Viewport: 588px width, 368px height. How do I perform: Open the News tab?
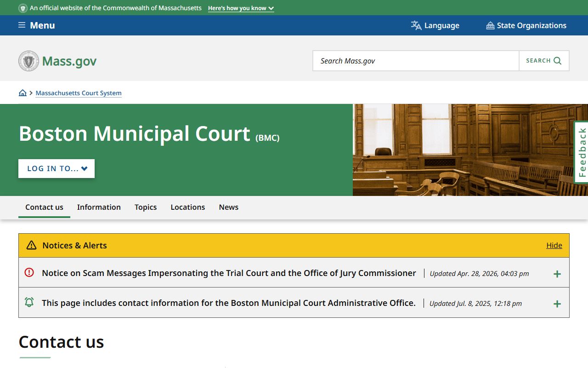(x=229, y=207)
